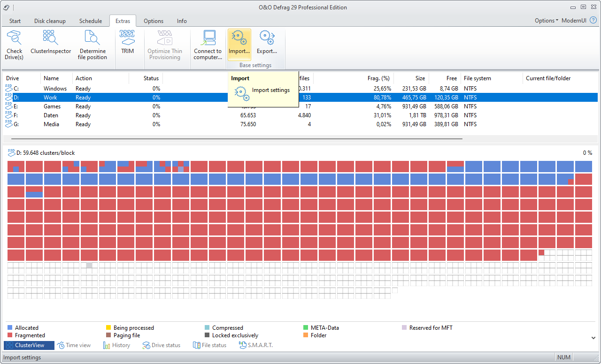Click Current file/folder column header
Viewport: 601px width, 364px height.
560,78
